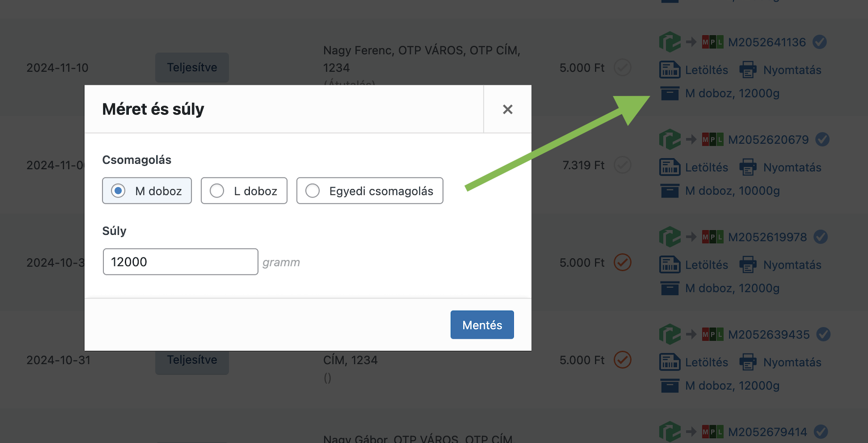
Task: Click the M doboz, 12000g label under M2052641136
Action: (732, 93)
